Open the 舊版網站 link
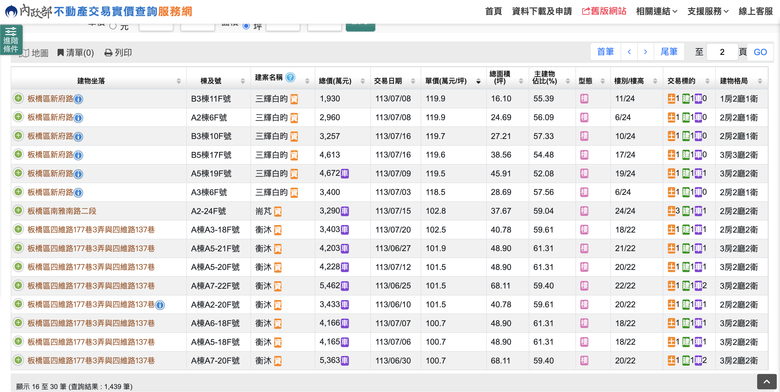 [604, 11]
